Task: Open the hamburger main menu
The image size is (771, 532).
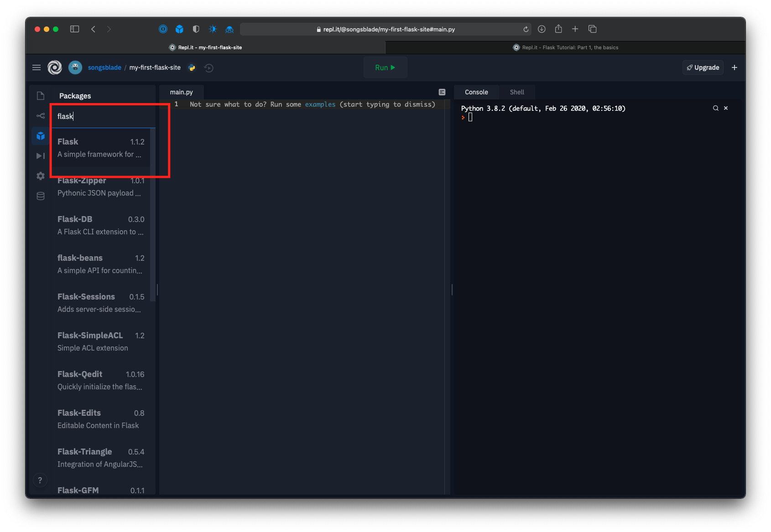Action: [36, 67]
